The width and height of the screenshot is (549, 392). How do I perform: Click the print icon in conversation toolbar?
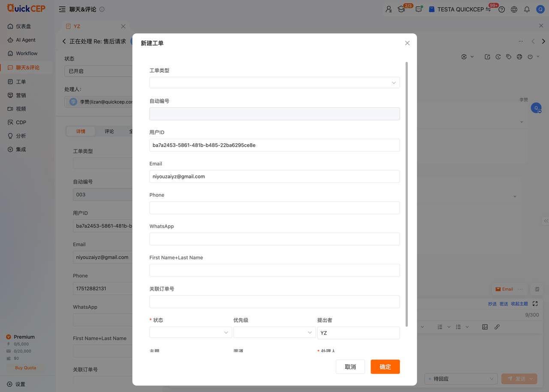(x=519, y=57)
